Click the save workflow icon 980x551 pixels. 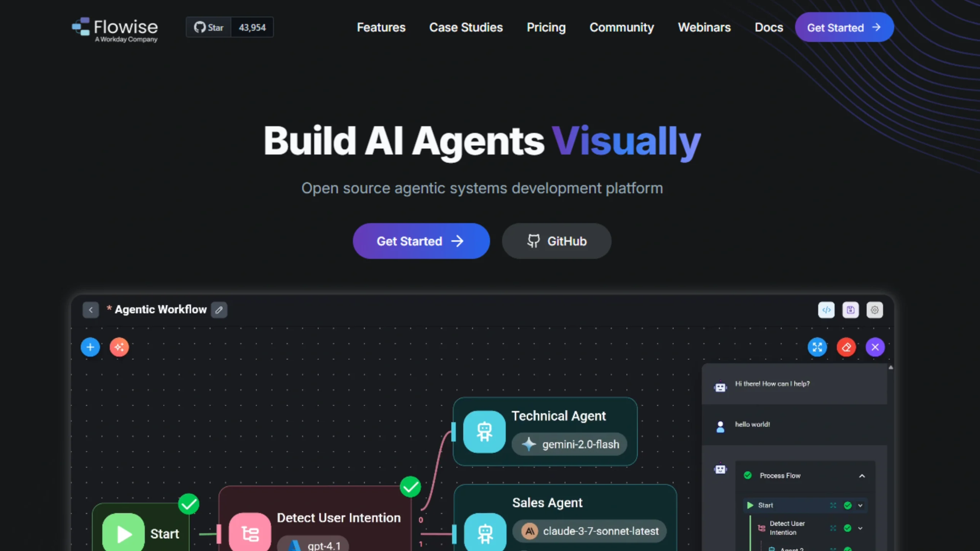click(851, 310)
